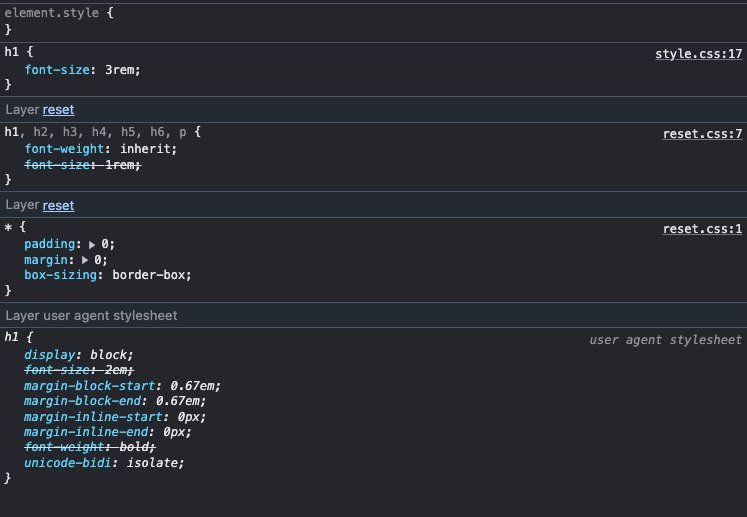Click the universal * selector
The width and height of the screenshot is (747, 517).
coord(8,229)
